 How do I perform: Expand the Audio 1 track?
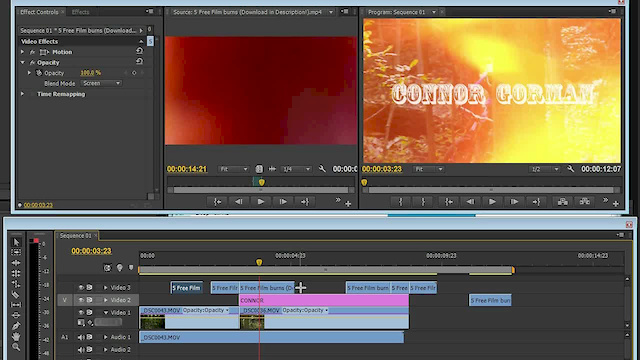pos(105,337)
